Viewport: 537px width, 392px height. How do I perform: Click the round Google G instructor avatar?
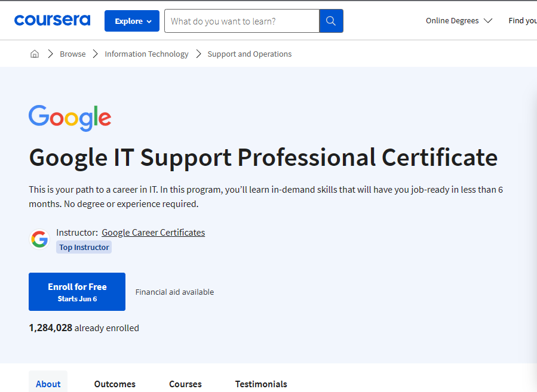click(39, 239)
